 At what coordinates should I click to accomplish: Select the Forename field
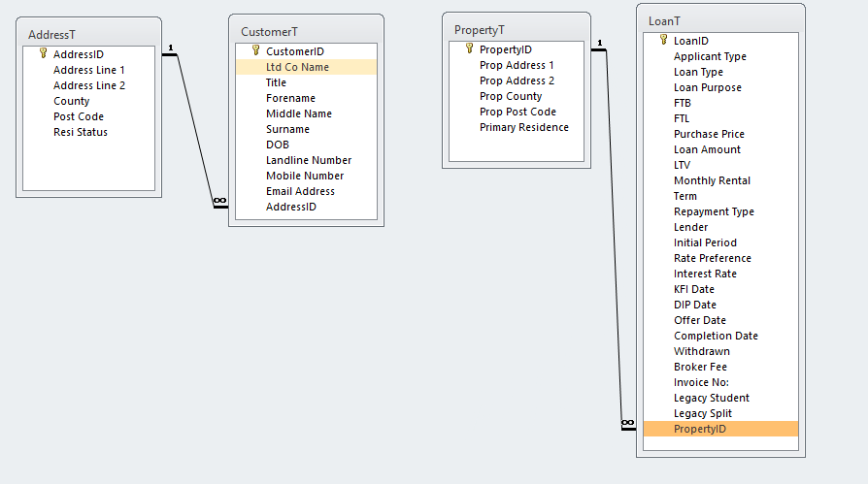(306, 97)
